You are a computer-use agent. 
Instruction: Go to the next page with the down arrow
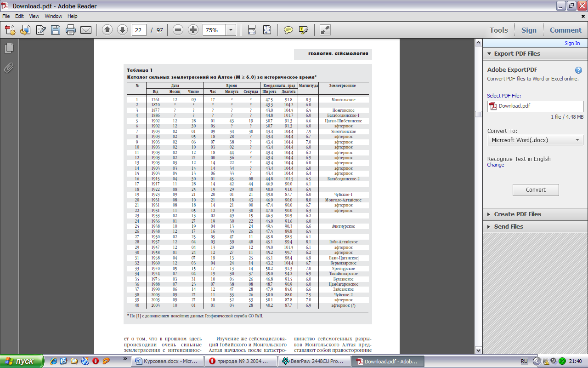point(122,30)
